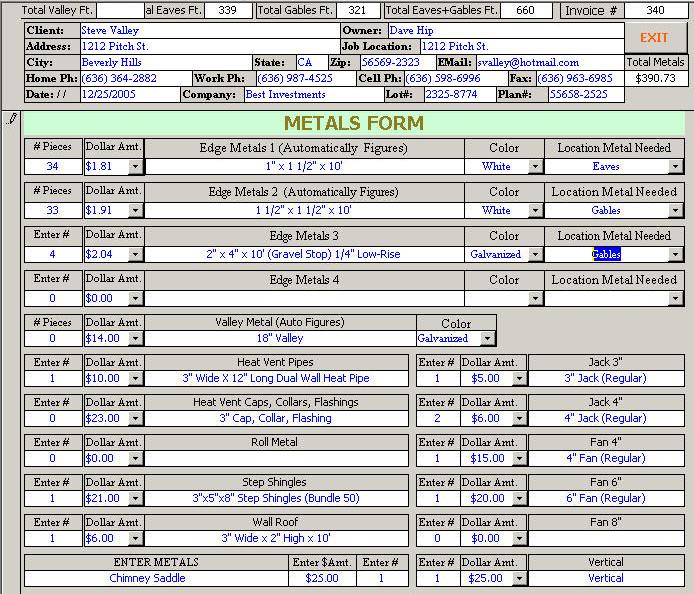Image resolution: width=694 pixels, height=594 pixels.
Task: Click the Chimney Saddle metals field
Action: tap(157, 578)
